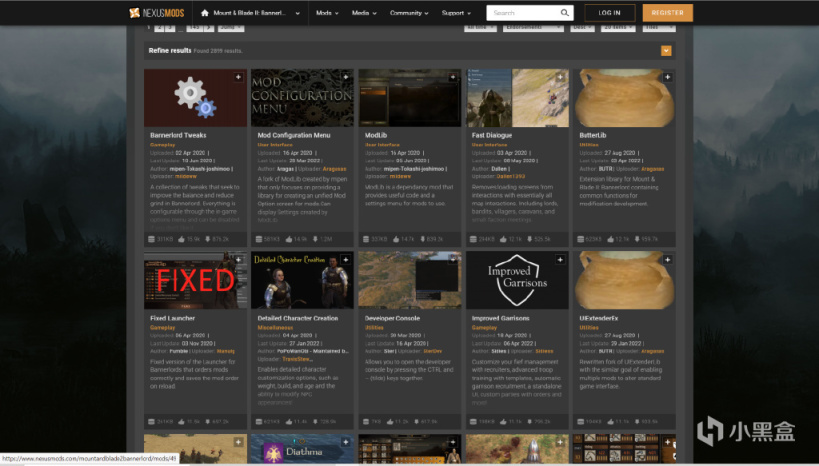Viewport: 819px width, 466px height.
Task: Click download arrow icon on Detailed Character Creation
Action: click(315, 422)
